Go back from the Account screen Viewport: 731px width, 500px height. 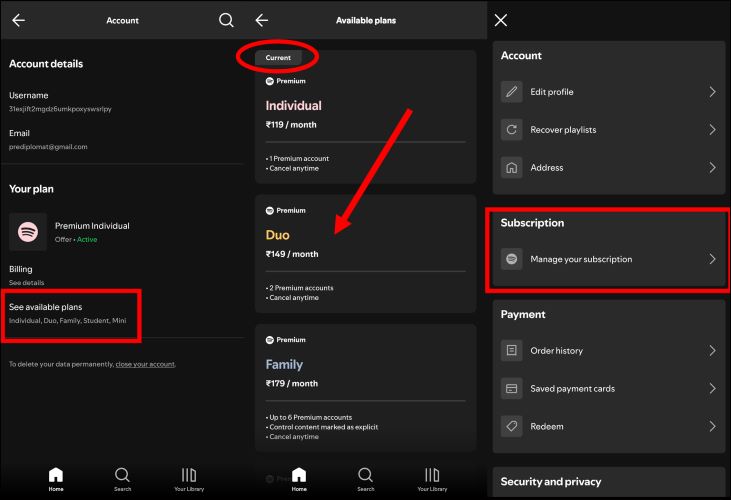pyautogui.click(x=19, y=20)
